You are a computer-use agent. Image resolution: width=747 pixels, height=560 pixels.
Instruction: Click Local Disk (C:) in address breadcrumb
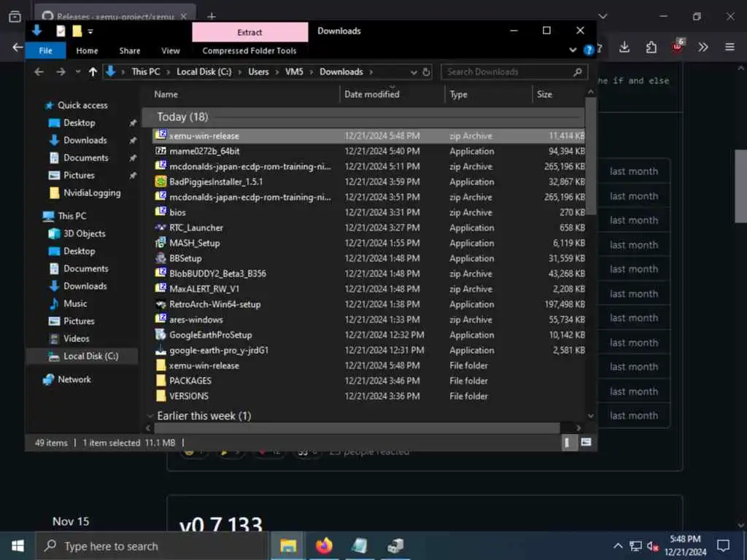click(204, 72)
